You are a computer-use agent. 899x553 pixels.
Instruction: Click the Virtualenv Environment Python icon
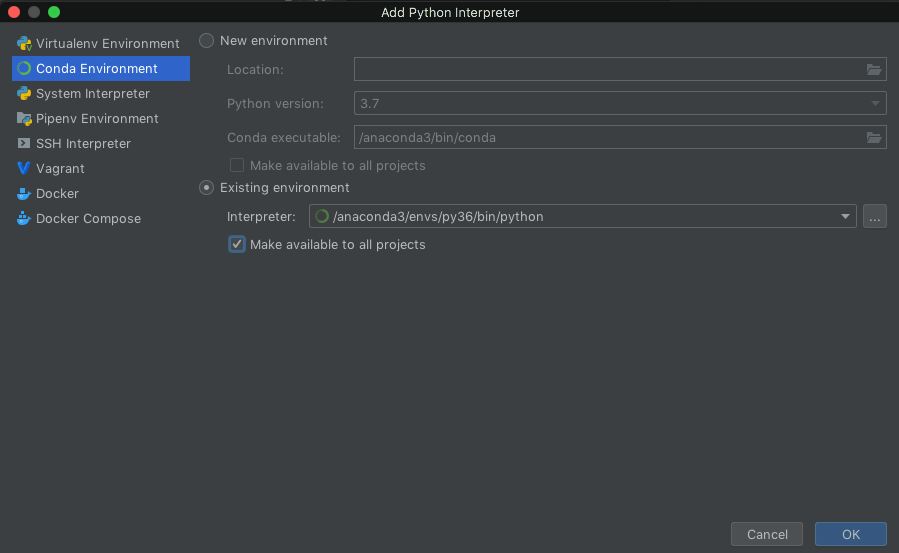[x=24, y=43]
